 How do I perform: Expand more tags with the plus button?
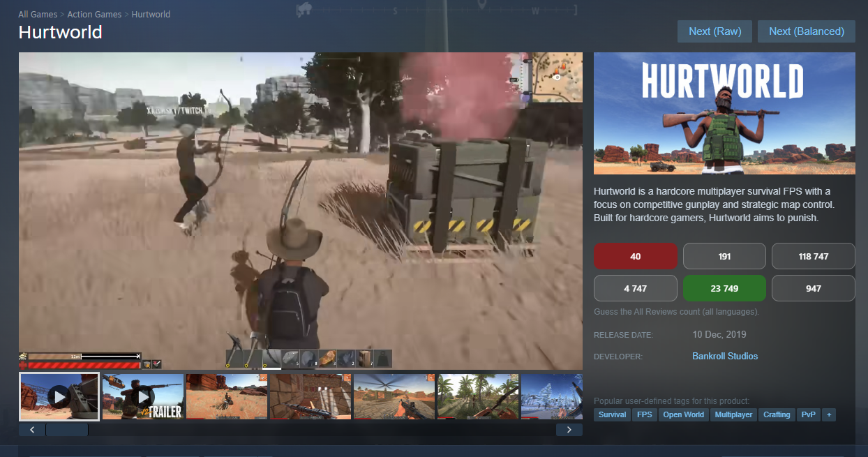tap(829, 414)
